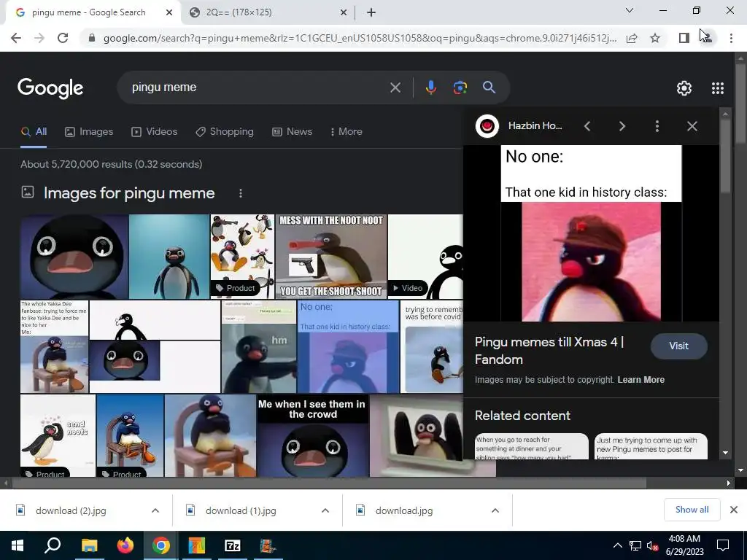Open Chrome side panel icon
The height and width of the screenshot is (560, 747).
[684, 38]
